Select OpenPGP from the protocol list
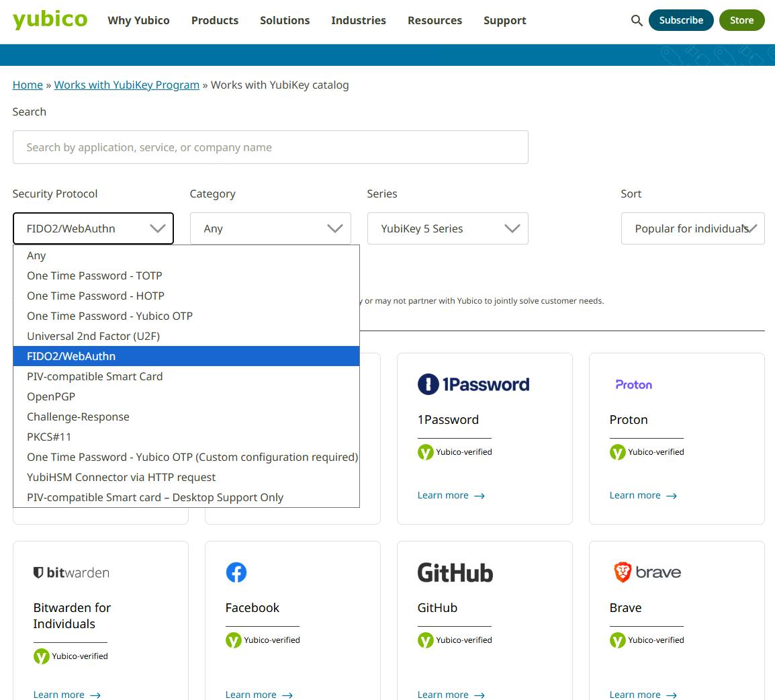Viewport: 775px width, 700px height. (x=186, y=396)
